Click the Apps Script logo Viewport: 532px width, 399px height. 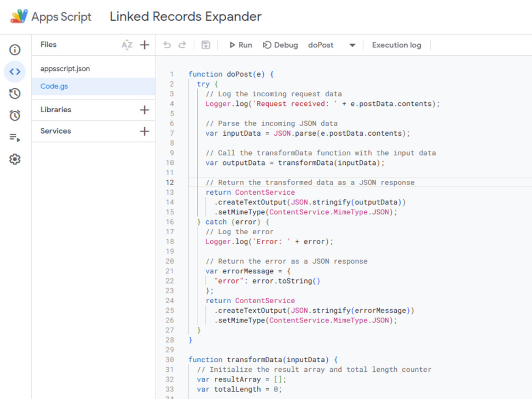tap(19, 16)
